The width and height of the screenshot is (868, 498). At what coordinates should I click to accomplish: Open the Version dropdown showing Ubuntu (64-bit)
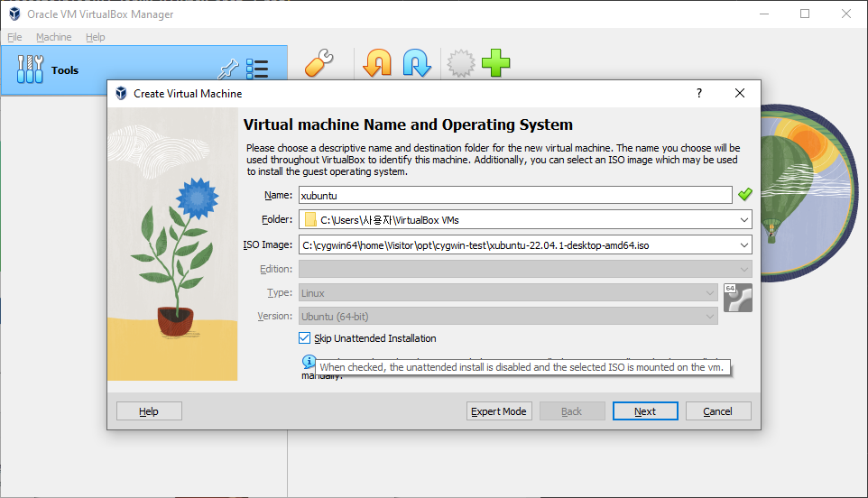pos(508,317)
